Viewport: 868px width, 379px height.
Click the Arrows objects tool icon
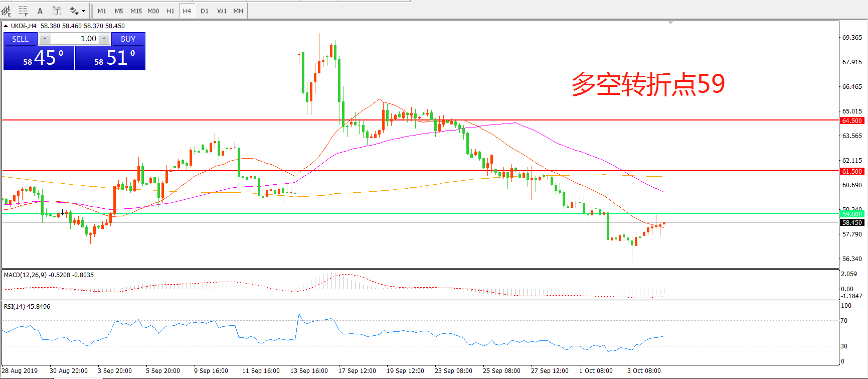pyautogui.click(x=74, y=11)
